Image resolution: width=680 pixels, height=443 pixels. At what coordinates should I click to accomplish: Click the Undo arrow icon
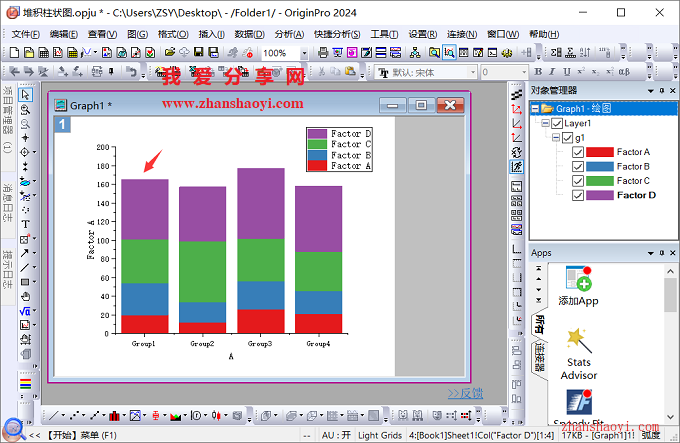[131, 72]
